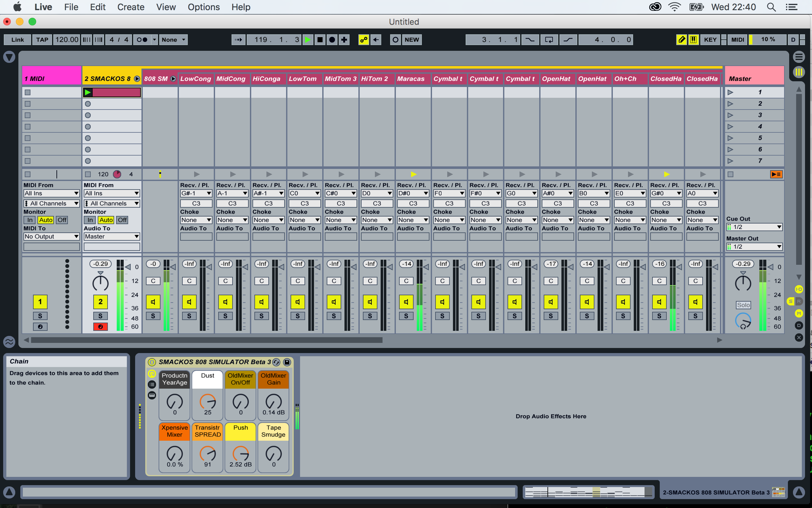The width and height of the screenshot is (812, 508).
Task: Click the Re-enable Automation arrow icon
Action: pyautogui.click(x=376, y=40)
